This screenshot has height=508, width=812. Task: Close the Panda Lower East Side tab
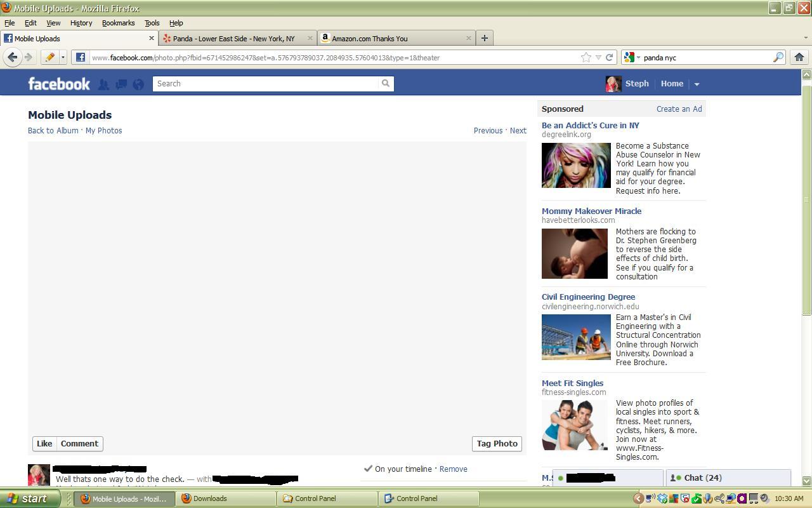(310, 38)
